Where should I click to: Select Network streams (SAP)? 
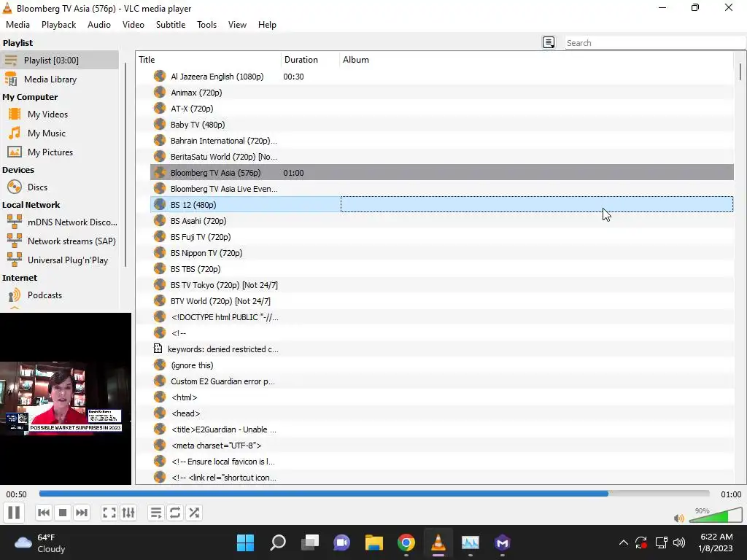point(59,241)
